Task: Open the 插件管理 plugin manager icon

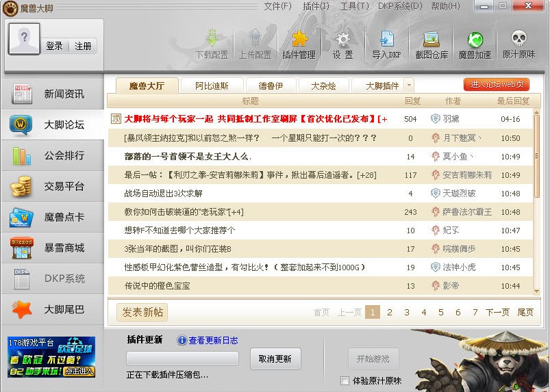Action: coord(299,45)
